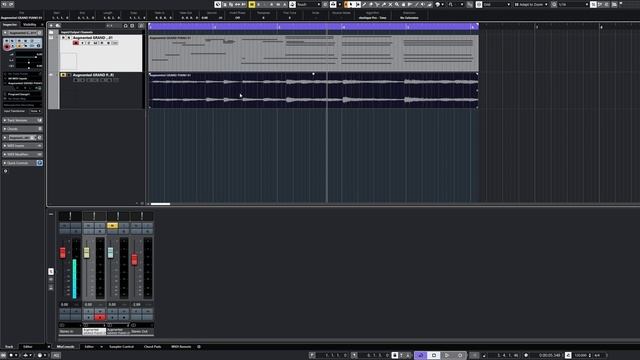The height and width of the screenshot is (360, 640).
Task: Toggle record enable on Augmented GRAND MIDI track
Action: (76, 43)
